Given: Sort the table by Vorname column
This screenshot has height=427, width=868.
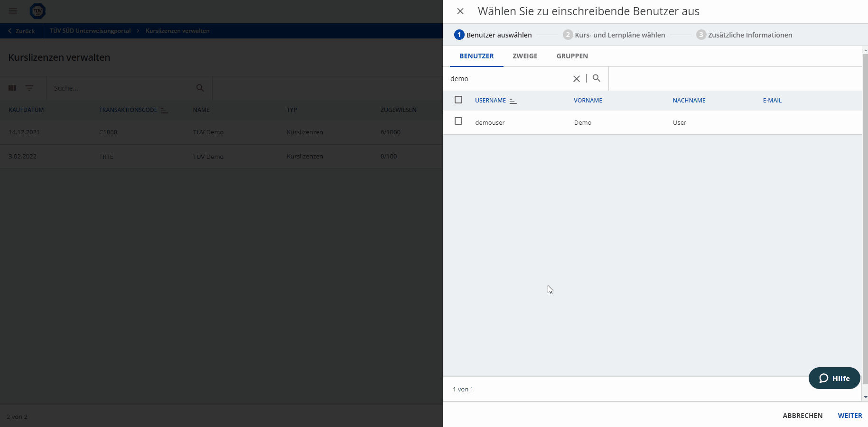Looking at the screenshot, I should [588, 101].
